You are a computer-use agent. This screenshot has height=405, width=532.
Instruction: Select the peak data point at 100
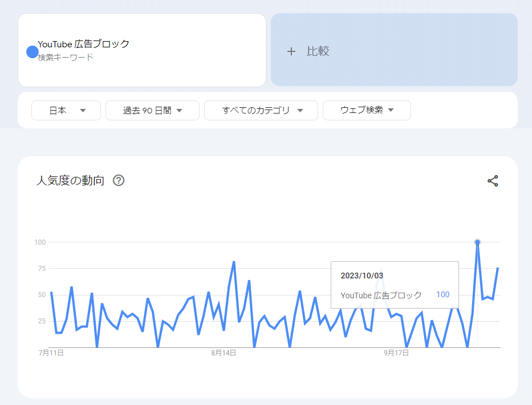click(x=477, y=242)
